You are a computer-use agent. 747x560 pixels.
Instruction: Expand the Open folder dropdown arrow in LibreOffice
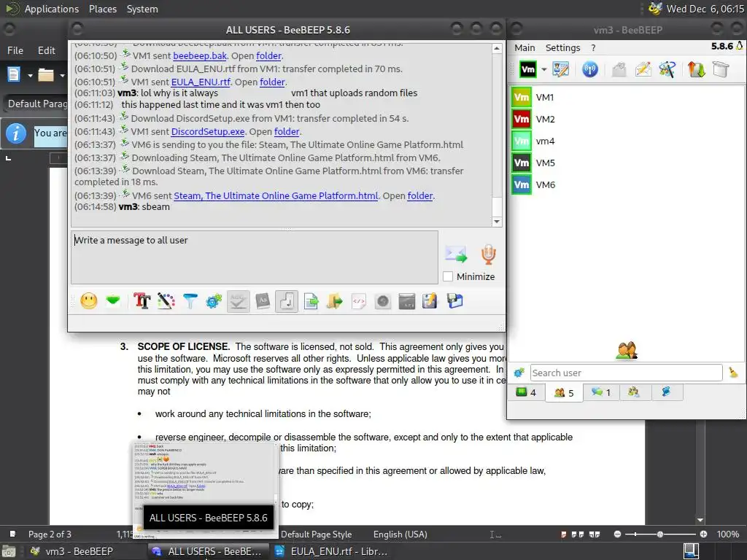[x=62, y=75]
